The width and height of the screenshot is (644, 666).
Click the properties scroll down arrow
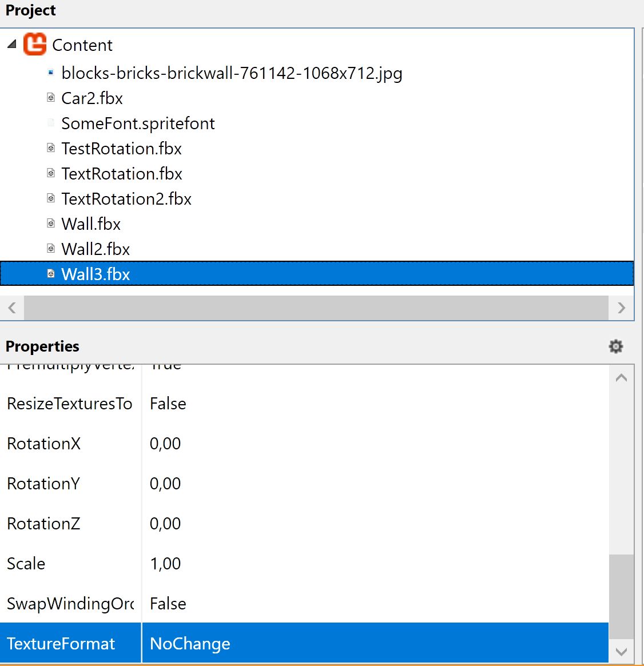(621, 651)
